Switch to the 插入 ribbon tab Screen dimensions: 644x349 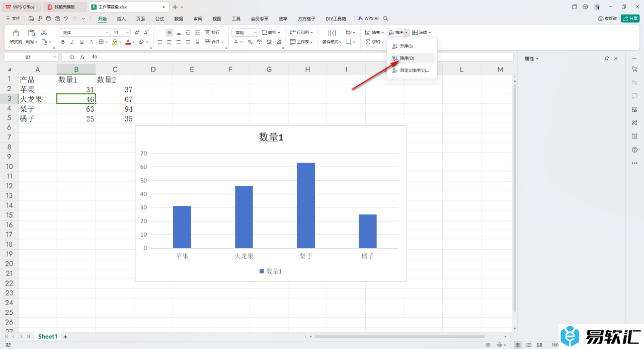point(121,19)
